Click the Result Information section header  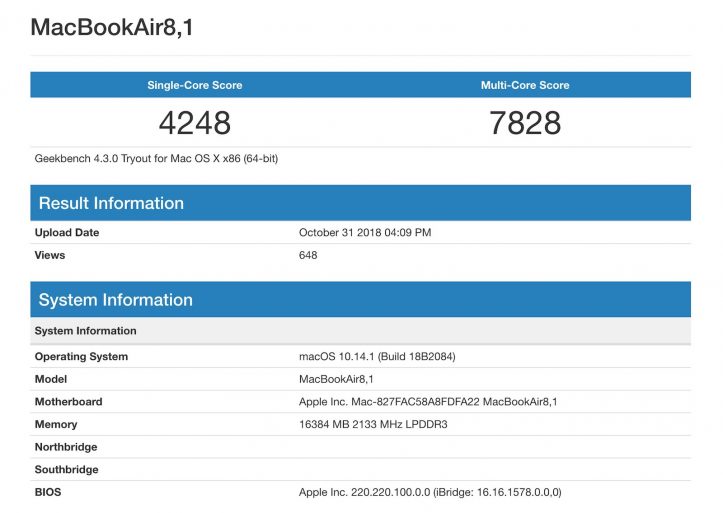361,203
